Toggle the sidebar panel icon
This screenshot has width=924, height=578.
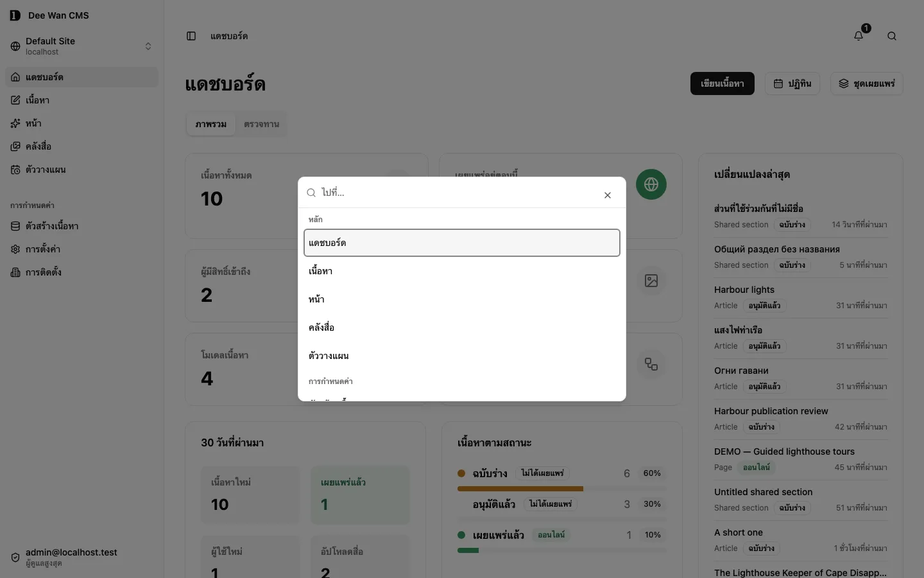pyautogui.click(x=191, y=36)
